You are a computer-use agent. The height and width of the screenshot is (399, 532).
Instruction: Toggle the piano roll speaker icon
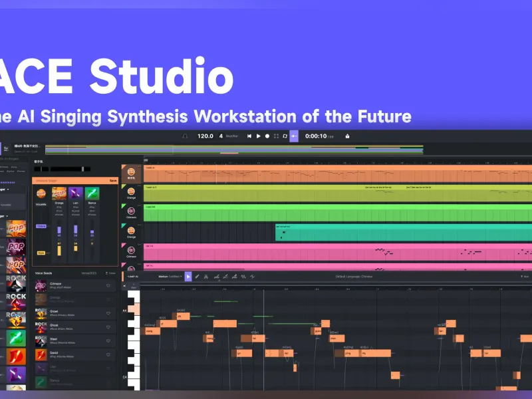point(125,286)
